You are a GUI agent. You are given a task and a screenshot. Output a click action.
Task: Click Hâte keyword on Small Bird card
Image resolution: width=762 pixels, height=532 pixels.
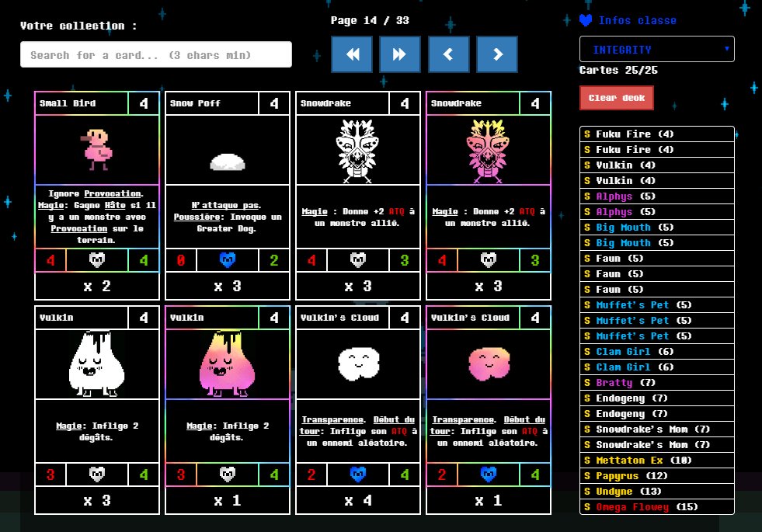pyautogui.click(x=115, y=205)
